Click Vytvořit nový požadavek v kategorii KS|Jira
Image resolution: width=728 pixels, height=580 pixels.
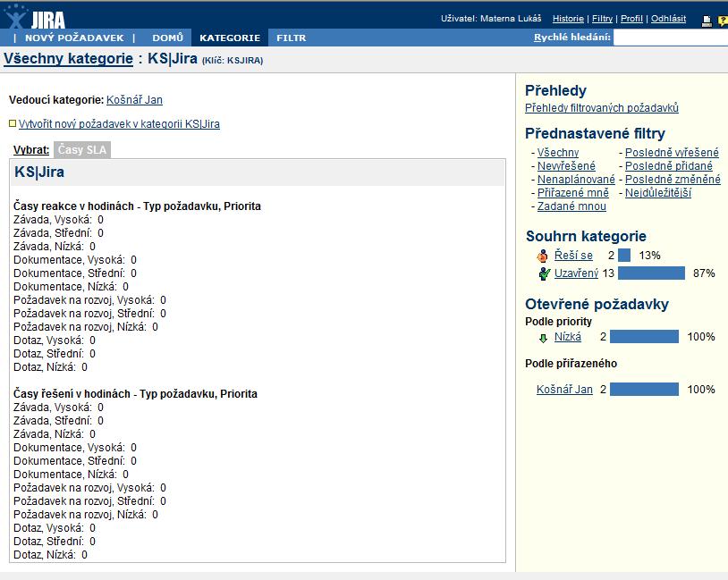click(119, 124)
